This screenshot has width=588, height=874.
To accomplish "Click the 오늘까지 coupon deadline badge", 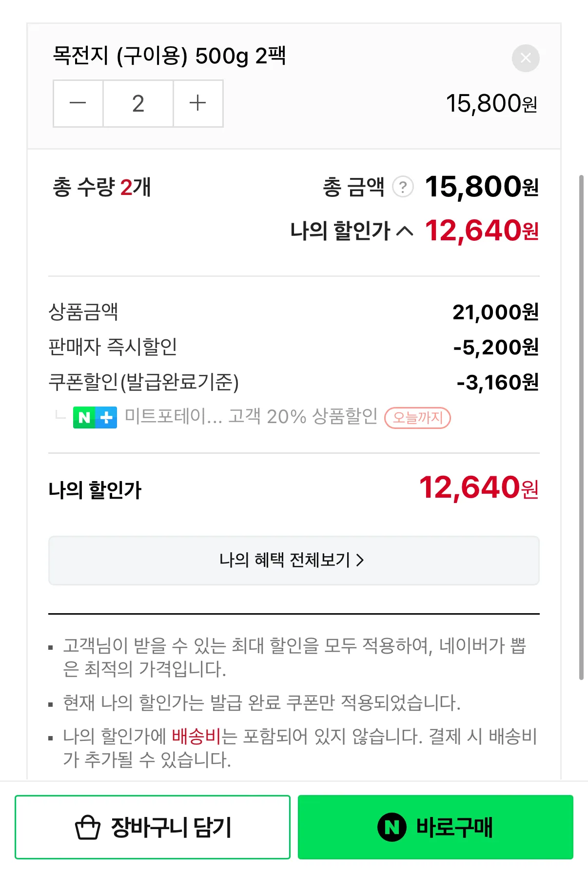I will [417, 418].
